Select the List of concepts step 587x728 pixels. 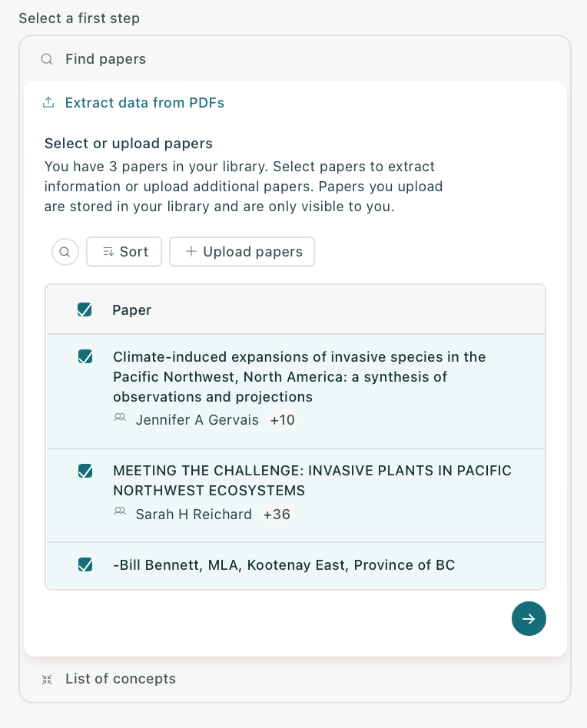pyautogui.click(x=121, y=679)
